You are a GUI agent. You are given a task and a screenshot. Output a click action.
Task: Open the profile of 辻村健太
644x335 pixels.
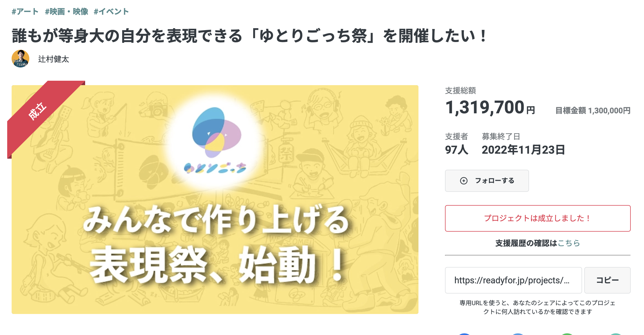click(54, 59)
